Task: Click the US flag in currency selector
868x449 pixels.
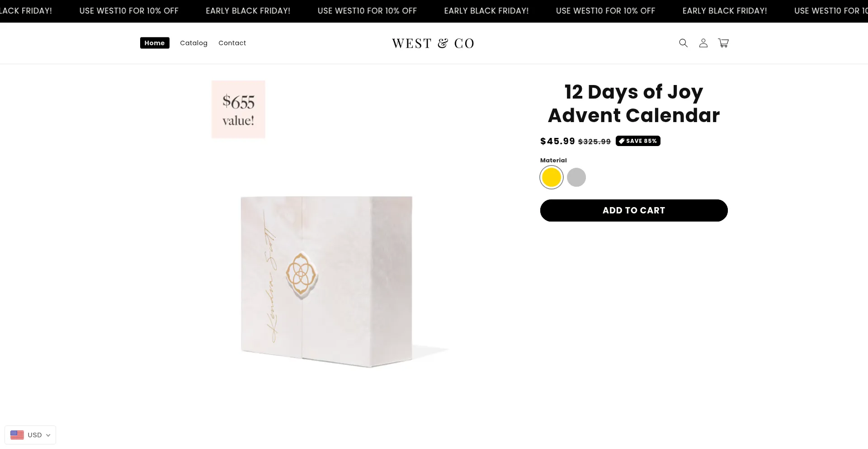Action: (x=17, y=435)
